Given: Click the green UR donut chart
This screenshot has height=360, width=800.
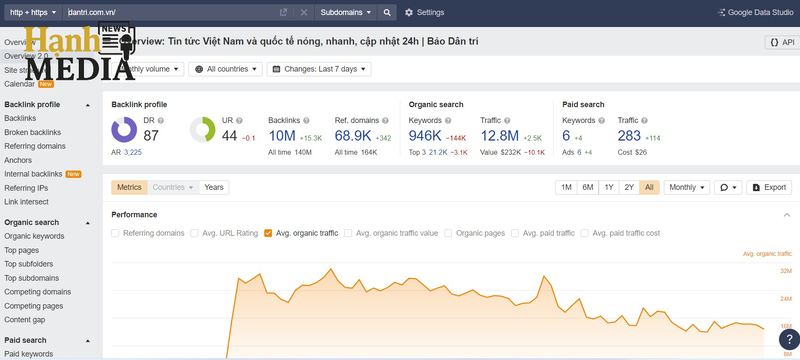Looking at the screenshot, I should (x=203, y=130).
